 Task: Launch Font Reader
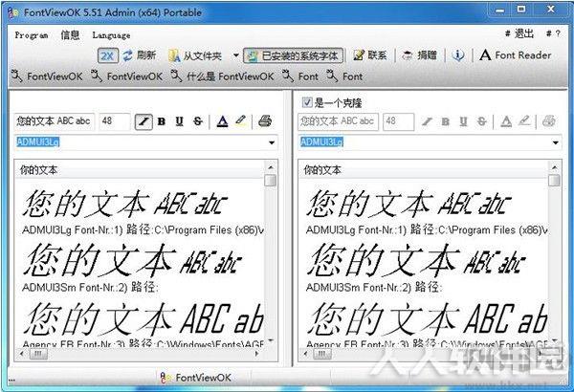click(x=516, y=55)
